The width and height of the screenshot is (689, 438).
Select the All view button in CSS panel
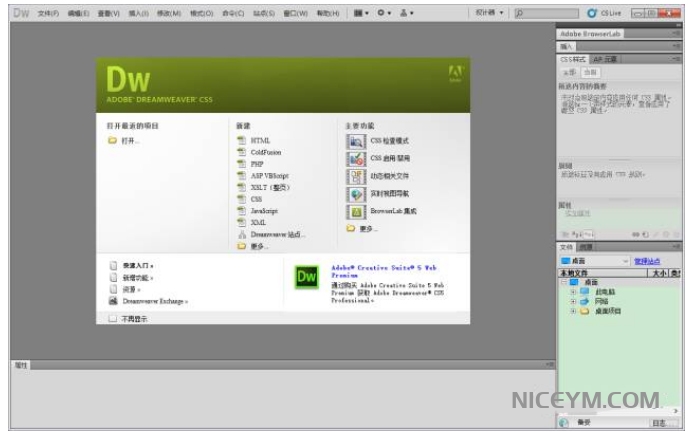tap(569, 72)
